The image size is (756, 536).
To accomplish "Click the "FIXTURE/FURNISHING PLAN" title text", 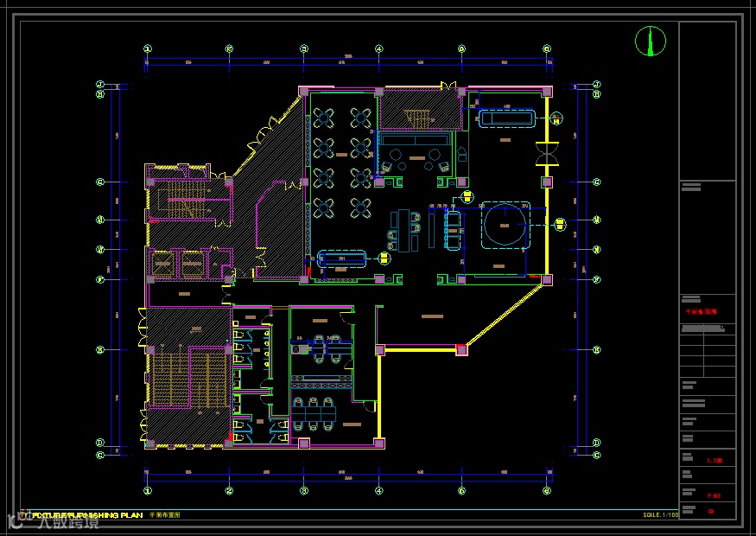I will (87, 515).
